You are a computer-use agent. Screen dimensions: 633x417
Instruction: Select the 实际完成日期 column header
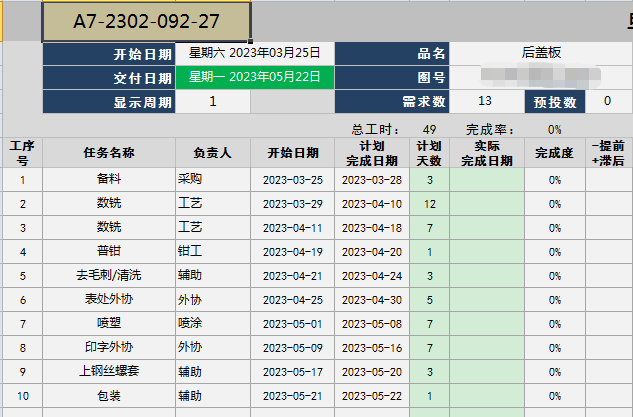click(486, 153)
